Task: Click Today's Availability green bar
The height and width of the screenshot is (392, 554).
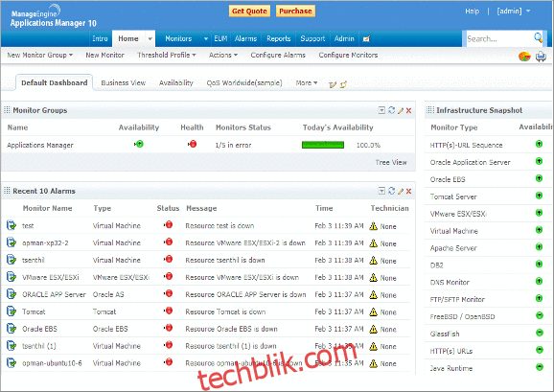Action: (323, 145)
